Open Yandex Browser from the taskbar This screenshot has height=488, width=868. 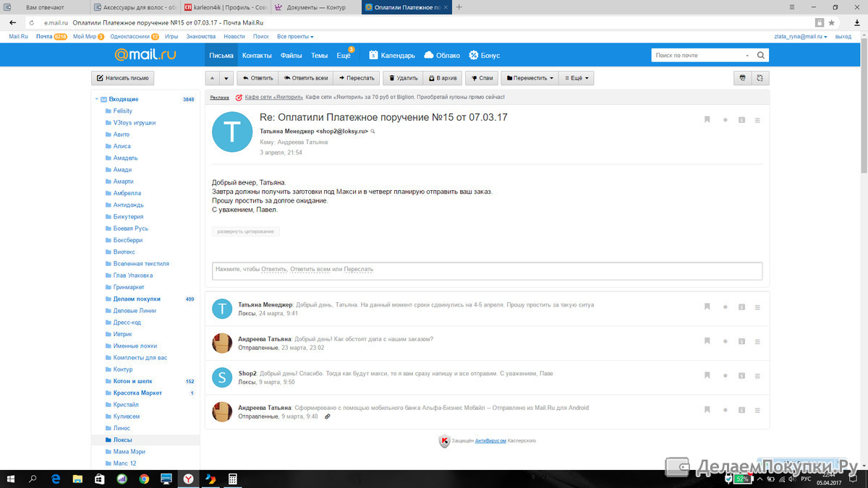click(188, 479)
